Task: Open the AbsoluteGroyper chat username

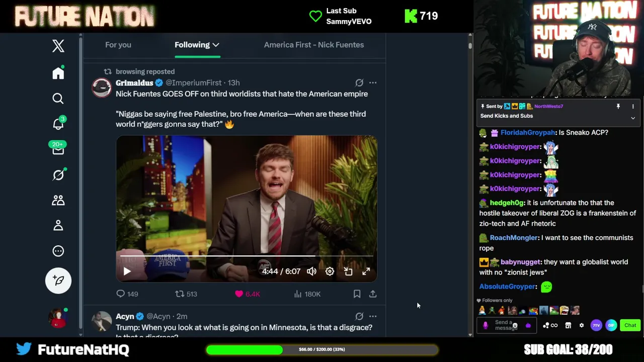Action: (x=508, y=287)
